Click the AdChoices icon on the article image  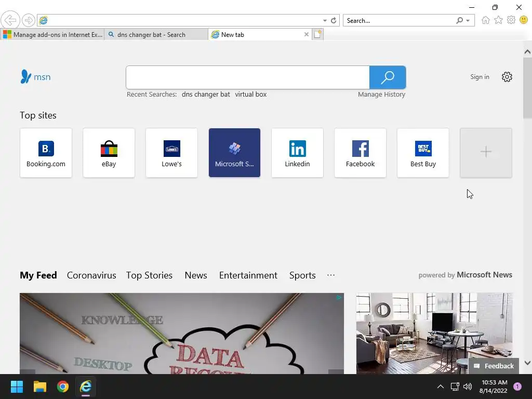pos(339,298)
